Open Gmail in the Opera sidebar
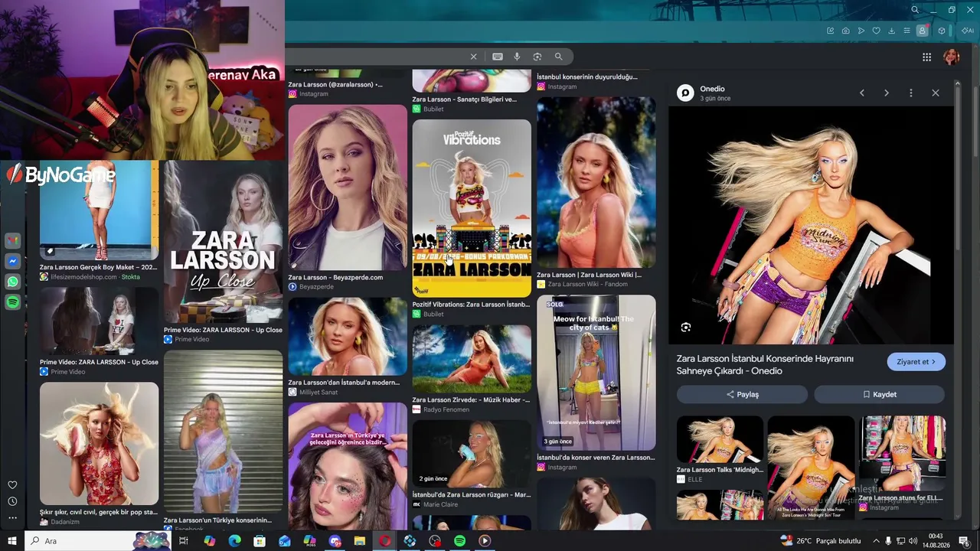 [12, 241]
